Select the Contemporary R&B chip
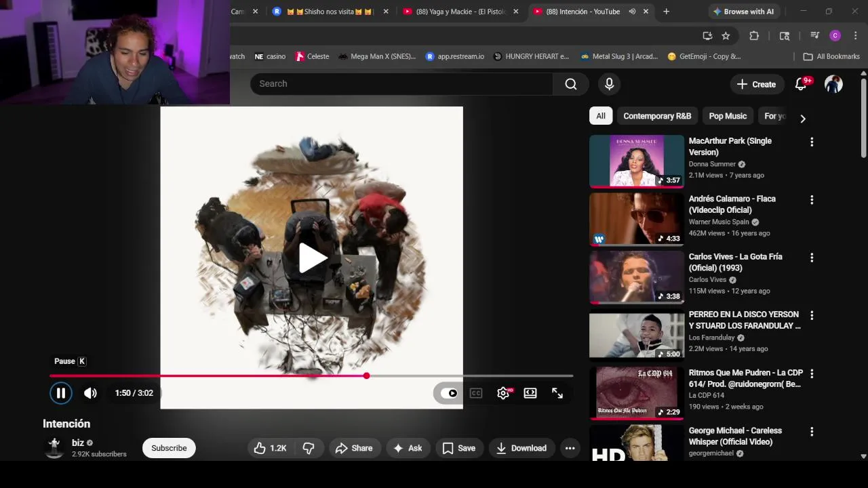The image size is (868, 488). pos(657,116)
